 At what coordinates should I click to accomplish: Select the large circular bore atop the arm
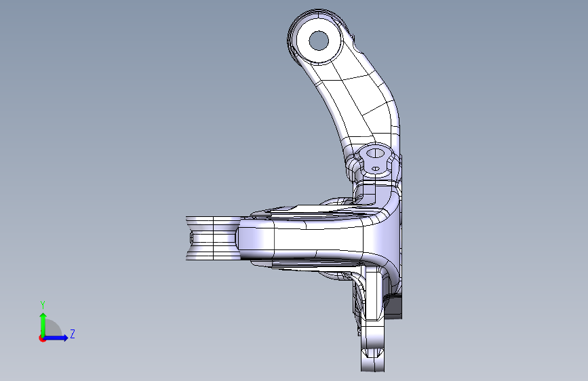click(319, 41)
